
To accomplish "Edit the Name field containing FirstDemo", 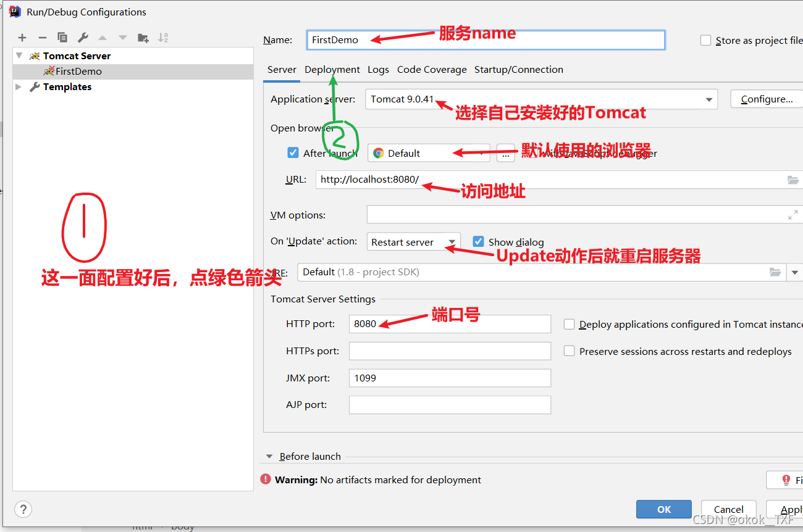I will pos(486,39).
